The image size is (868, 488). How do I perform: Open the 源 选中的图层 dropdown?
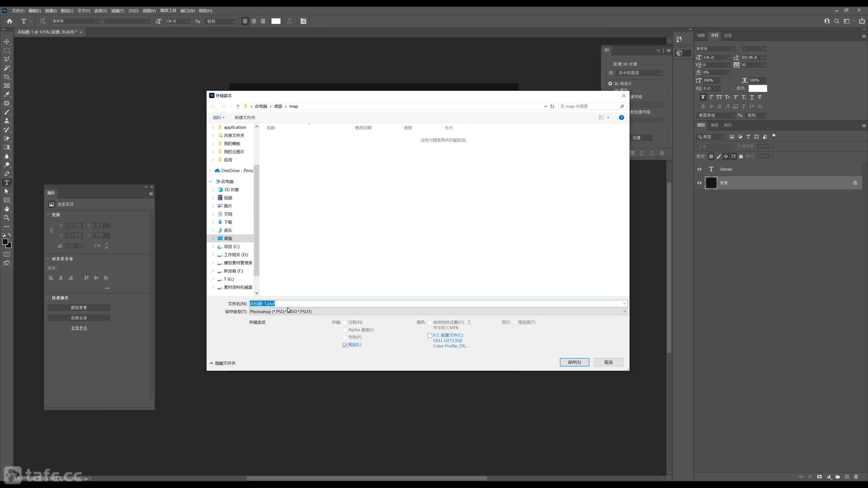639,73
